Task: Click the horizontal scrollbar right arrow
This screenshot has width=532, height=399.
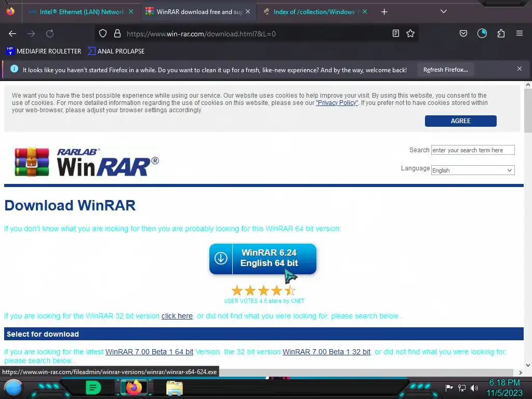Action: (x=521, y=373)
